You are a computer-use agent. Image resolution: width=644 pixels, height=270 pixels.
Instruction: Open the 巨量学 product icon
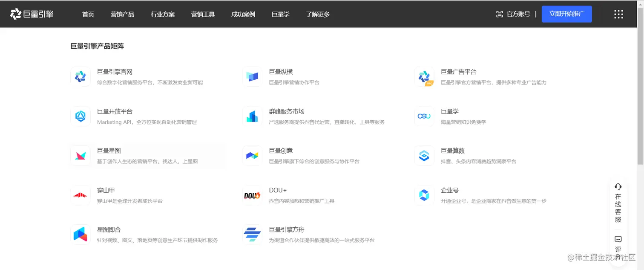point(424,116)
